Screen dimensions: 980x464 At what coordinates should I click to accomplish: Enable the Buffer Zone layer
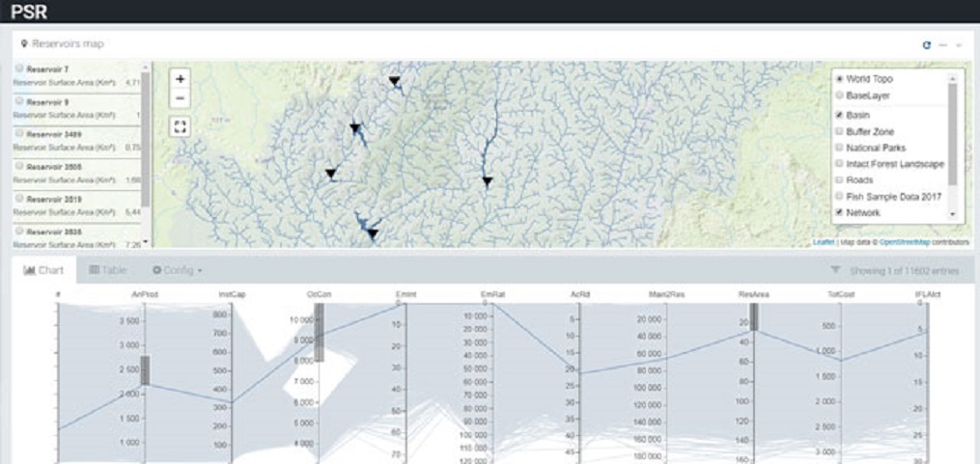click(x=839, y=130)
